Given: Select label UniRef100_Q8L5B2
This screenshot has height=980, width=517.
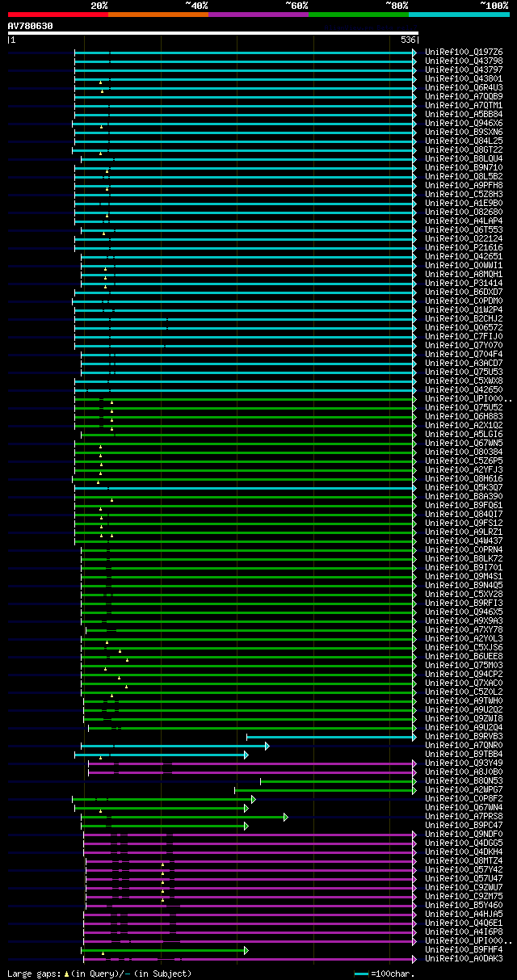Looking at the screenshot, I should [464, 176].
